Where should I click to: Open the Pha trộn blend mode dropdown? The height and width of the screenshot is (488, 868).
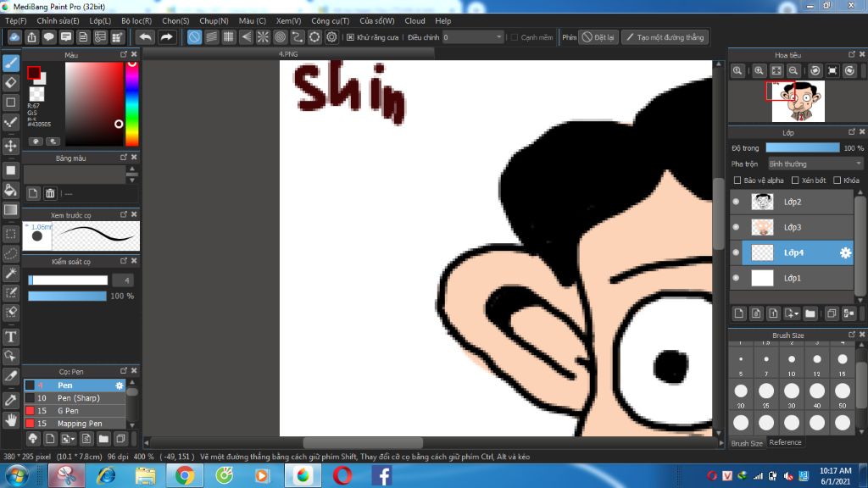815,164
